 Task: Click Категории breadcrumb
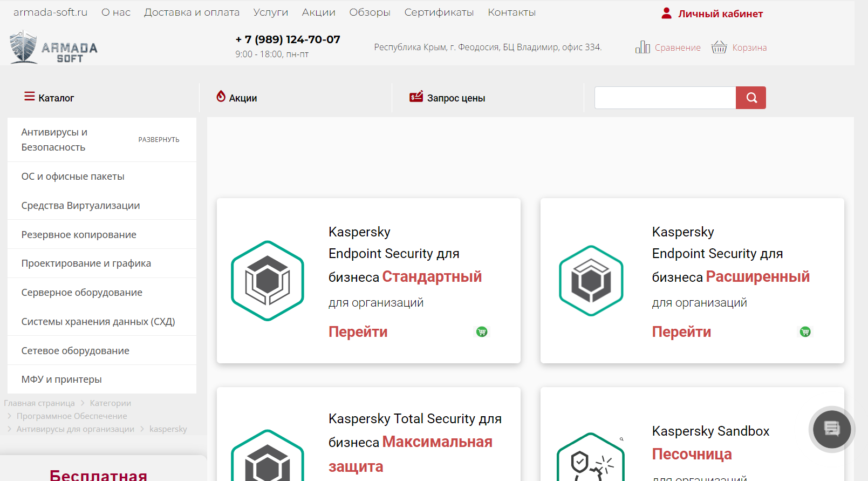click(x=111, y=403)
